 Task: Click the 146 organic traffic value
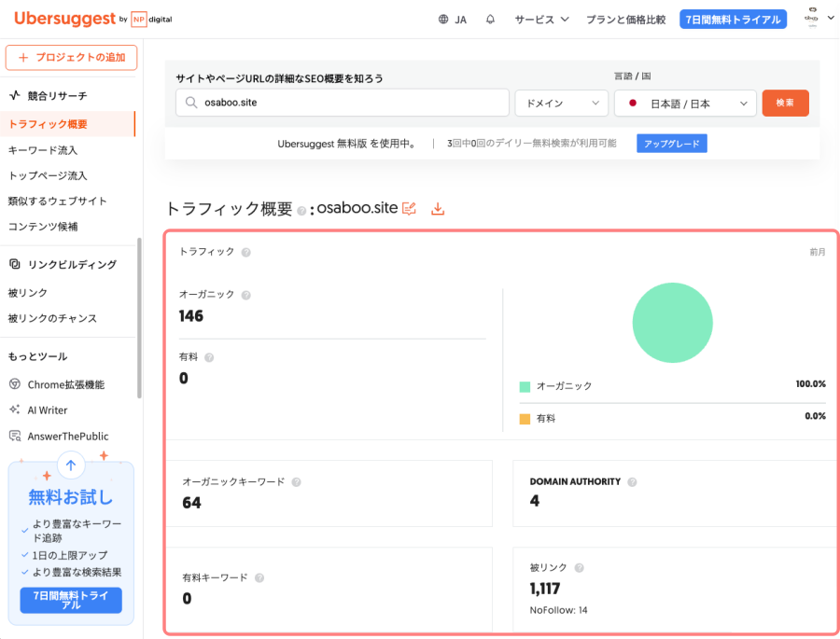click(x=191, y=316)
